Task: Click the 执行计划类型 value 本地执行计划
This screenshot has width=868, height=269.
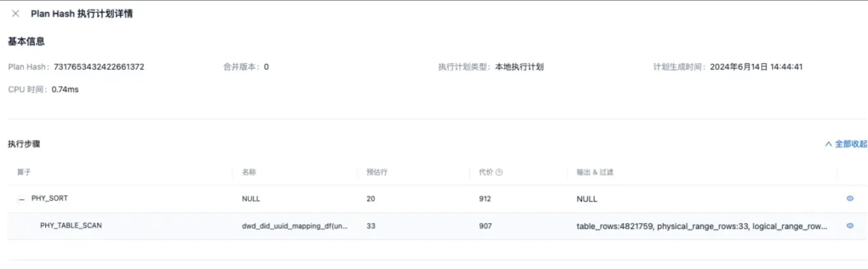Action: 519,67
